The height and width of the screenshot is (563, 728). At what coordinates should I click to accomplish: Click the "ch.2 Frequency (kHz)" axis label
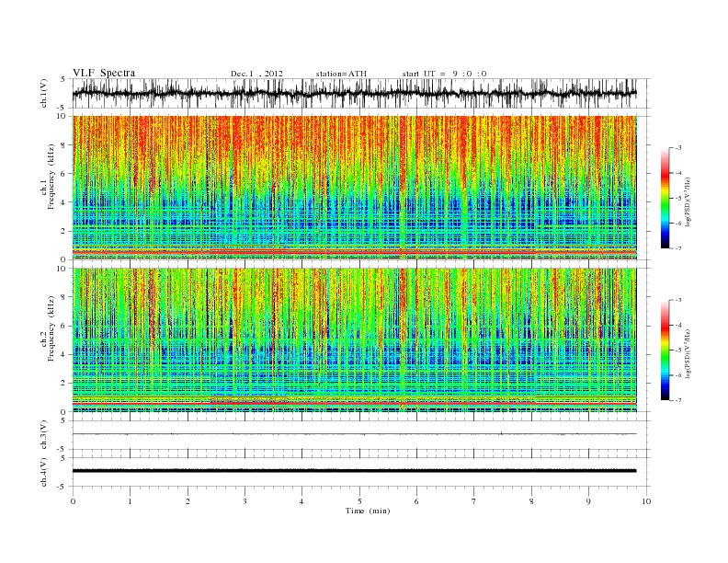coord(48,327)
